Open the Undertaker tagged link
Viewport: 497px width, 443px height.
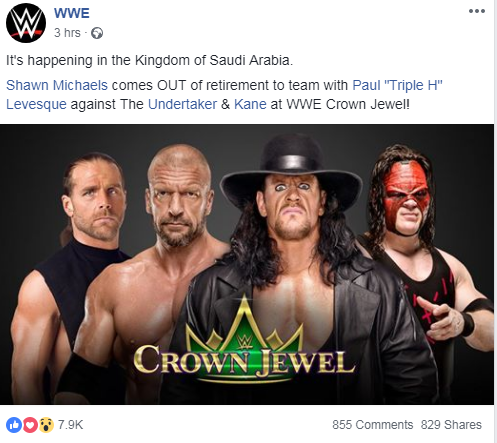pyautogui.click(x=182, y=104)
